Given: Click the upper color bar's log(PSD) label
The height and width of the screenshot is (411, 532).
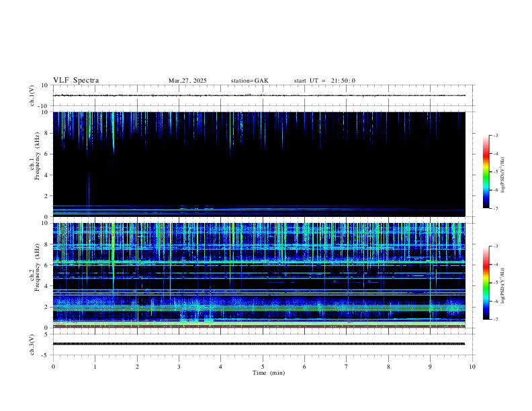Looking at the screenshot, I should [x=502, y=175].
